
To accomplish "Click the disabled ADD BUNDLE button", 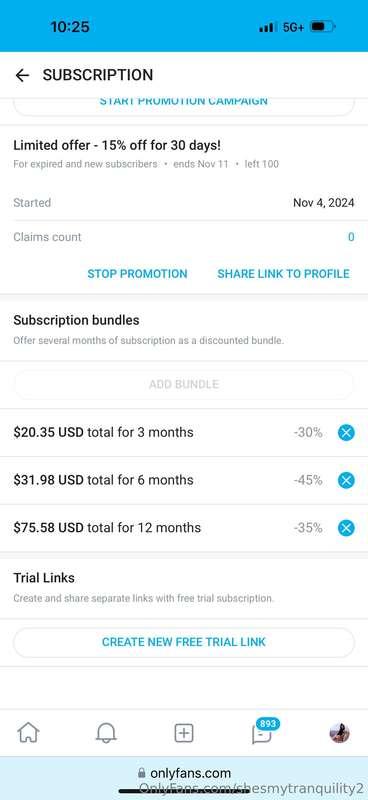I will click(184, 384).
